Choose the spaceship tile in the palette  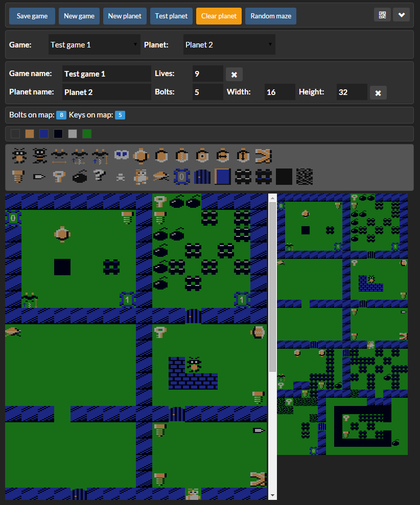[x=161, y=177]
